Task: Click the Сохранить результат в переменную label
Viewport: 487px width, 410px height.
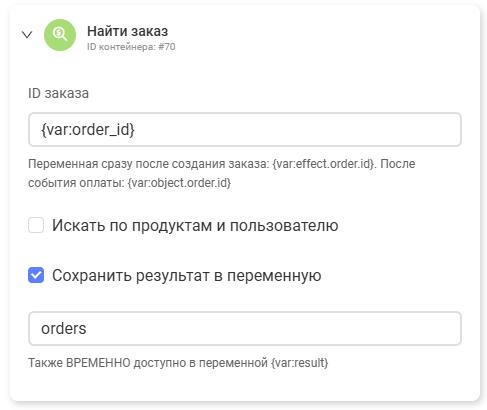Action: (187, 276)
